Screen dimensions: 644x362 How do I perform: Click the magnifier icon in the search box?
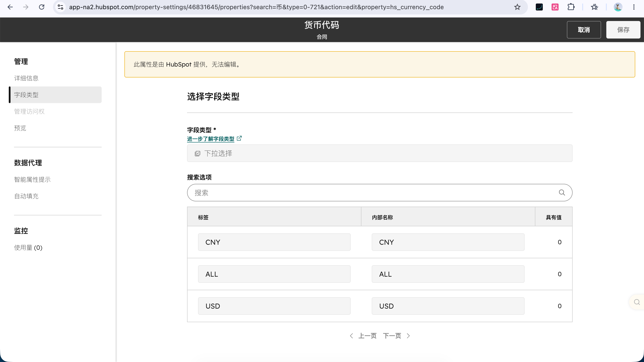tap(562, 193)
